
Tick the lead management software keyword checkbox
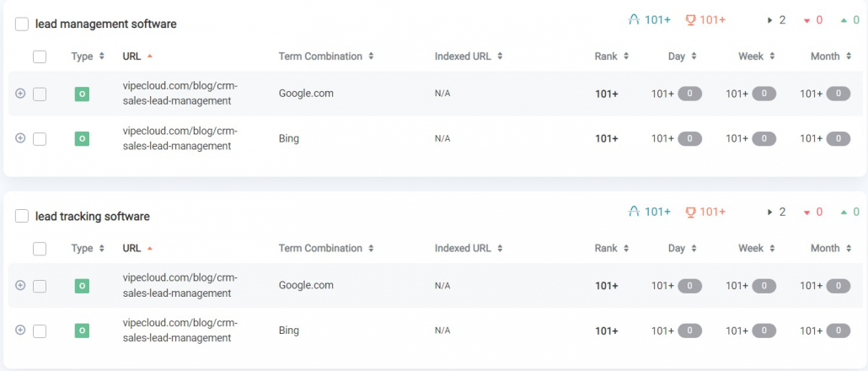(x=22, y=24)
